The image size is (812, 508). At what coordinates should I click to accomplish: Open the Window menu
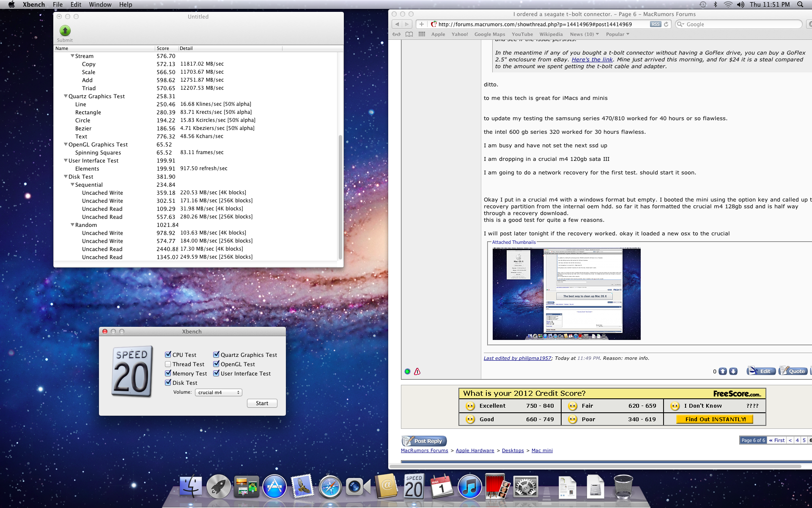pyautogui.click(x=100, y=4)
